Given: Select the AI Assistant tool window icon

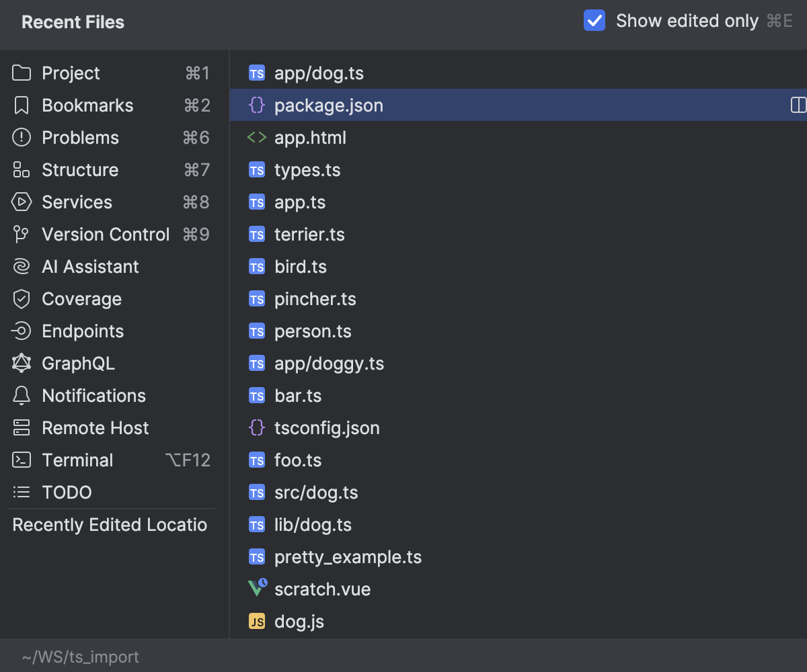Looking at the screenshot, I should 90,266.
